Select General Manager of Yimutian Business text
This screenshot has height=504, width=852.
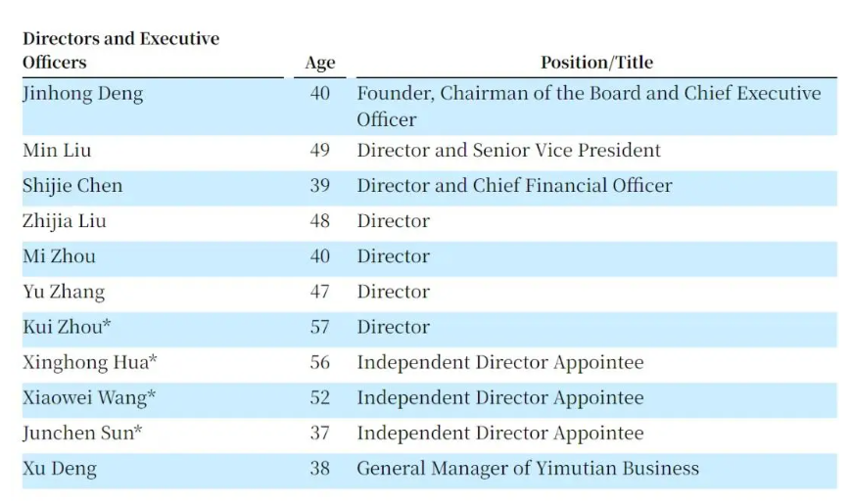click(x=528, y=469)
